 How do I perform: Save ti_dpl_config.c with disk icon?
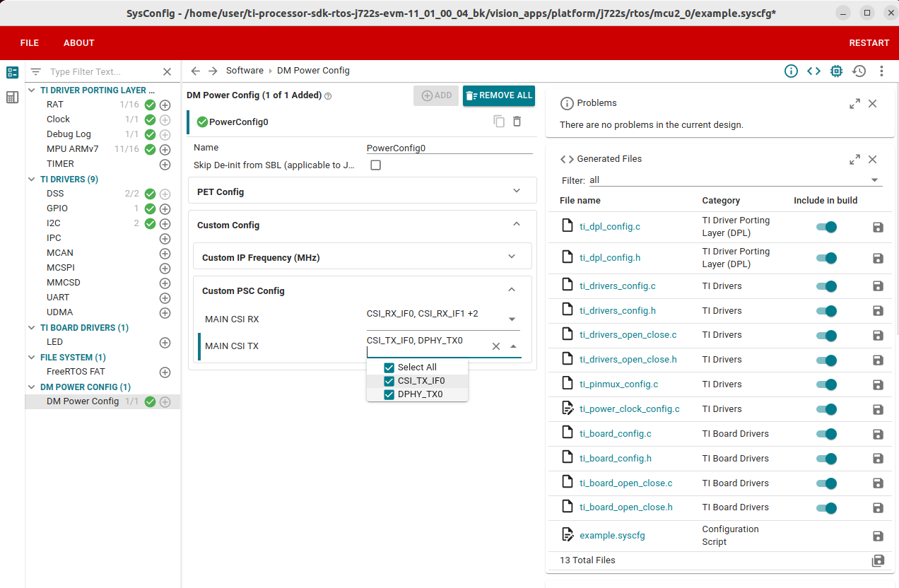(x=878, y=227)
